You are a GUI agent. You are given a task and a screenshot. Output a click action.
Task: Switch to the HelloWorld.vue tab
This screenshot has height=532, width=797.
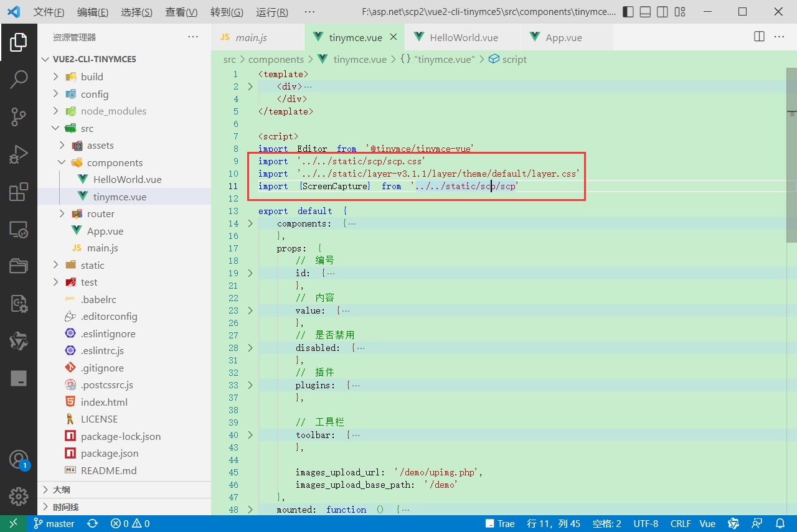point(464,37)
